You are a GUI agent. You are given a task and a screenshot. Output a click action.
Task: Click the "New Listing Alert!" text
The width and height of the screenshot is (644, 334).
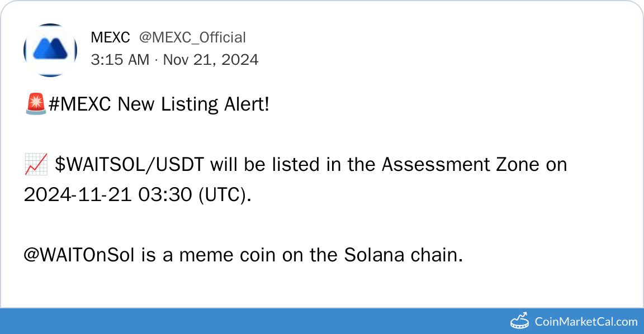[193, 104]
